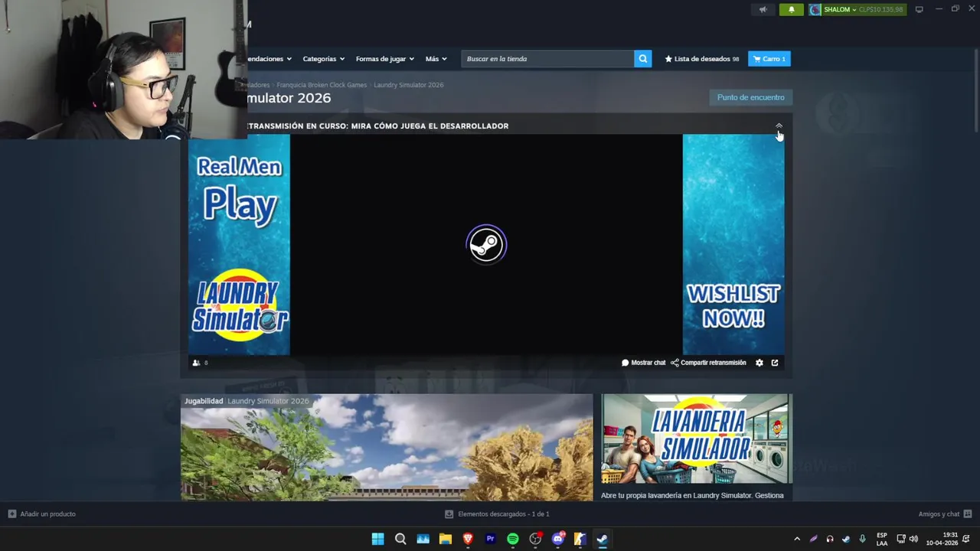Click the Real Men Play Laundry Simulator banner
The height and width of the screenshot is (551, 980).
tap(239, 245)
